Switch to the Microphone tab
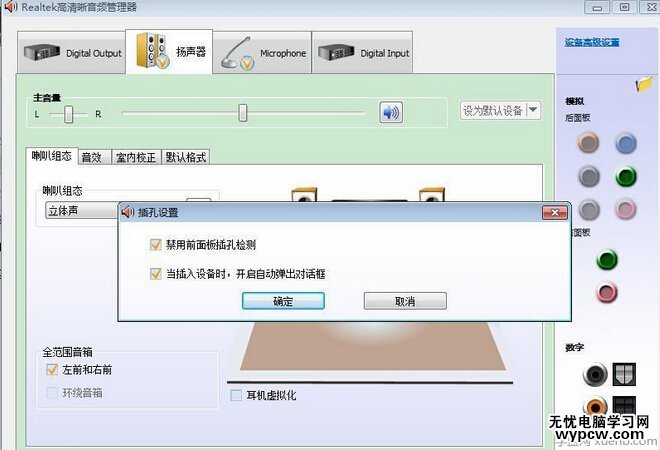660x450 pixels. pyautogui.click(x=262, y=53)
